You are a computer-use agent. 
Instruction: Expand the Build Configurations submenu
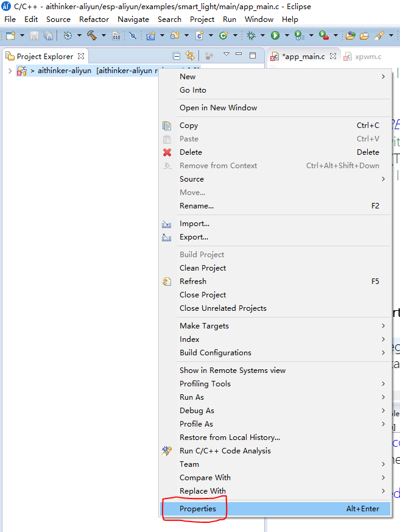[x=275, y=352]
